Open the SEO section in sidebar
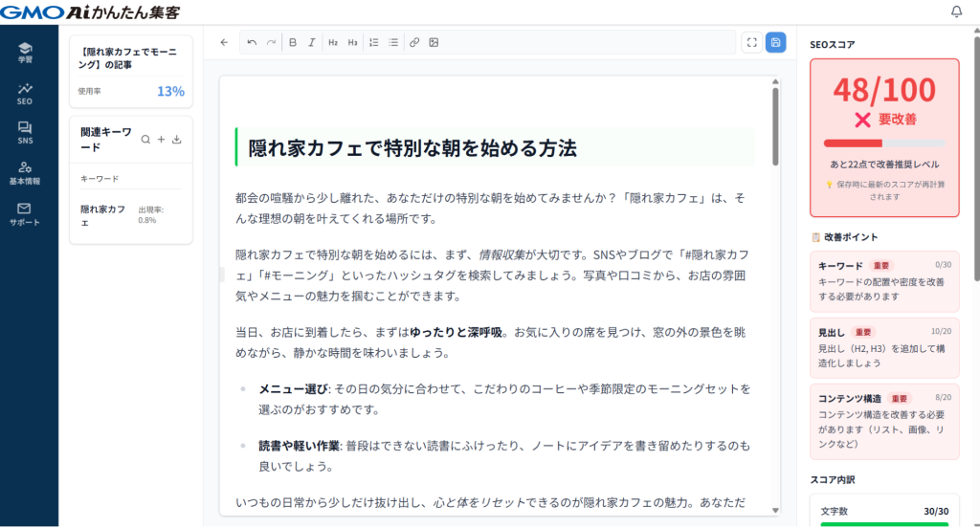Screen dimensions: 980x528 click(25, 93)
